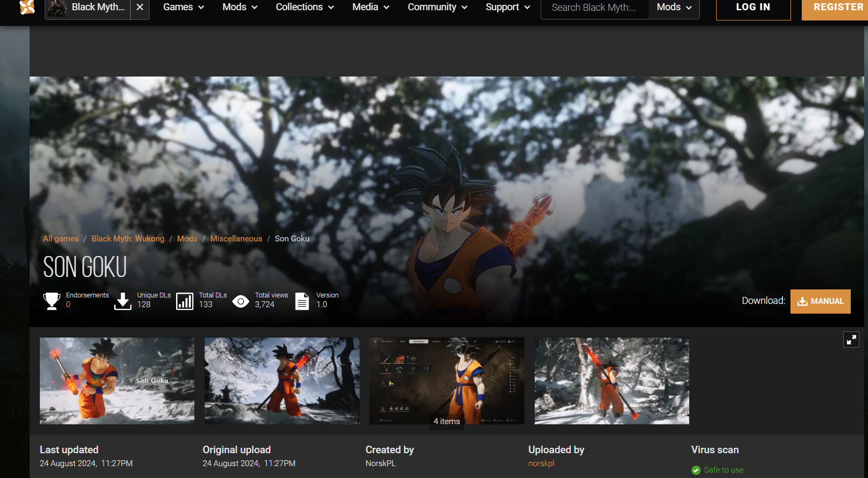Viewport: 868px width, 478px height.
Task: Open the search scope Mods dropdown
Action: (x=674, y=8)
